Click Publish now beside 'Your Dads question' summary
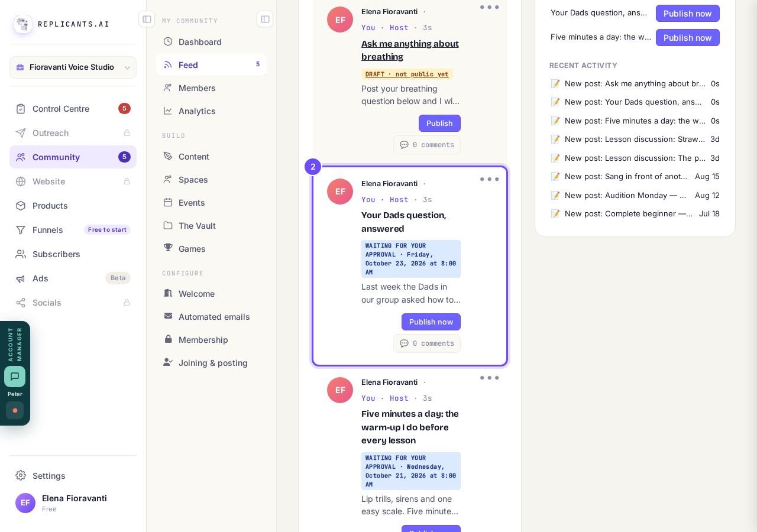Image resolution: width=757 pixels, height=532 pixels. [688, 13]
